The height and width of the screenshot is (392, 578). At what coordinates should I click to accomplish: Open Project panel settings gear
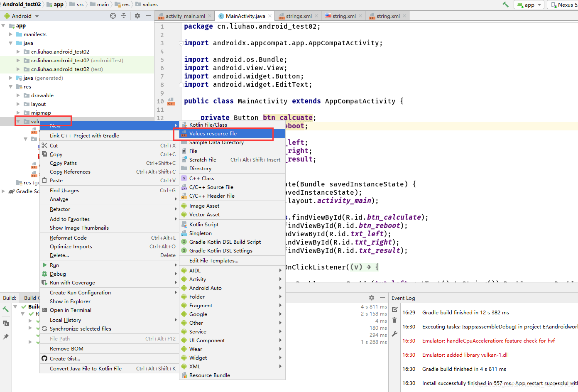point(137,16)
